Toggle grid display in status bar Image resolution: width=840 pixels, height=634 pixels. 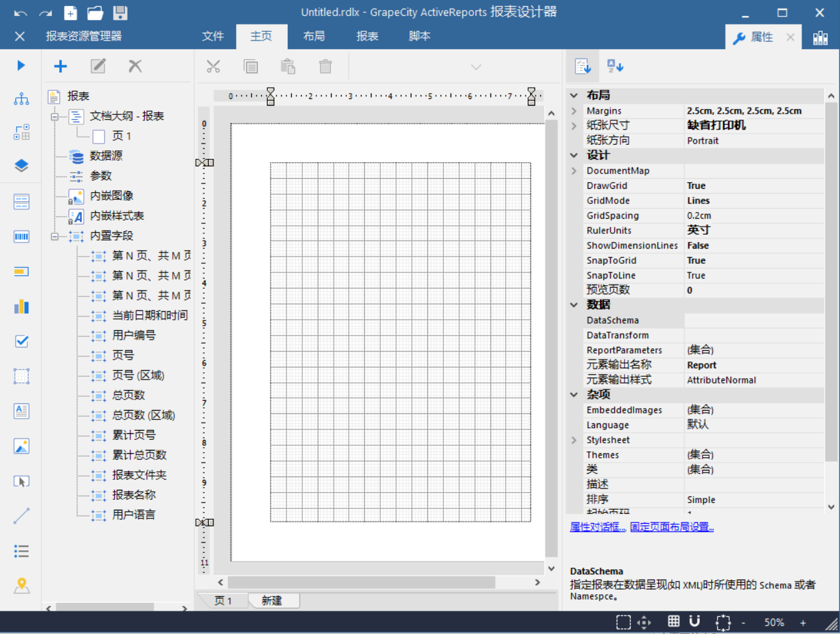[674, 621]
